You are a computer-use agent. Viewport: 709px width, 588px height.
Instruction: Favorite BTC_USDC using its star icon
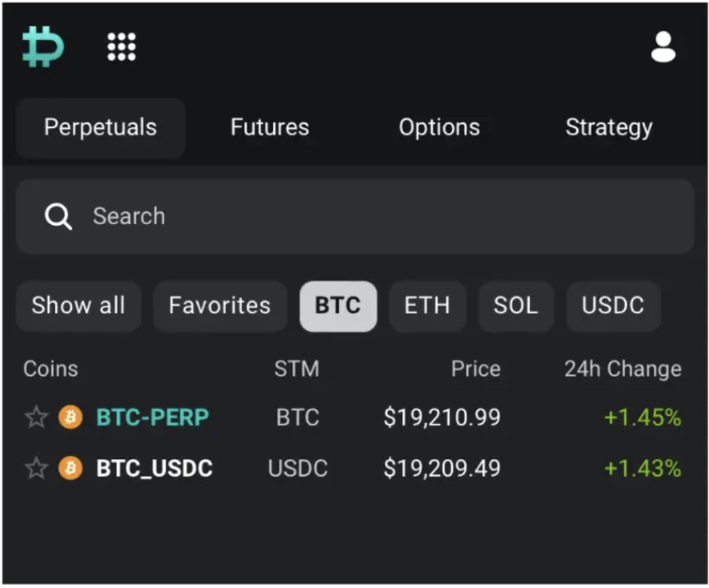(36, 467)
